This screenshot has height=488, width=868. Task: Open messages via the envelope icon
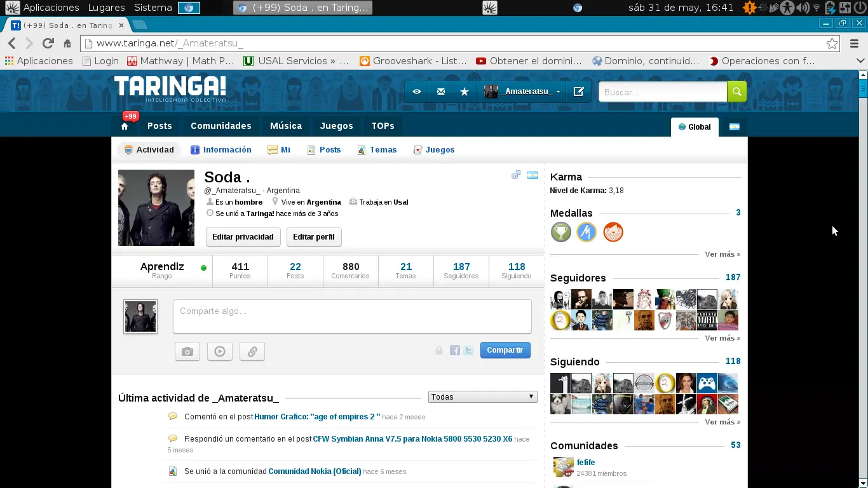(x=441, y=91)
